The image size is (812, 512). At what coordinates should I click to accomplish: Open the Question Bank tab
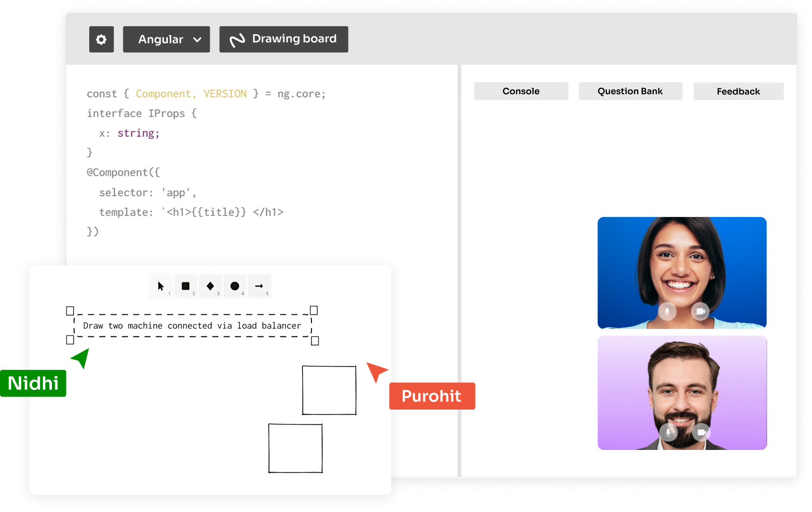(x=630, y=91)
